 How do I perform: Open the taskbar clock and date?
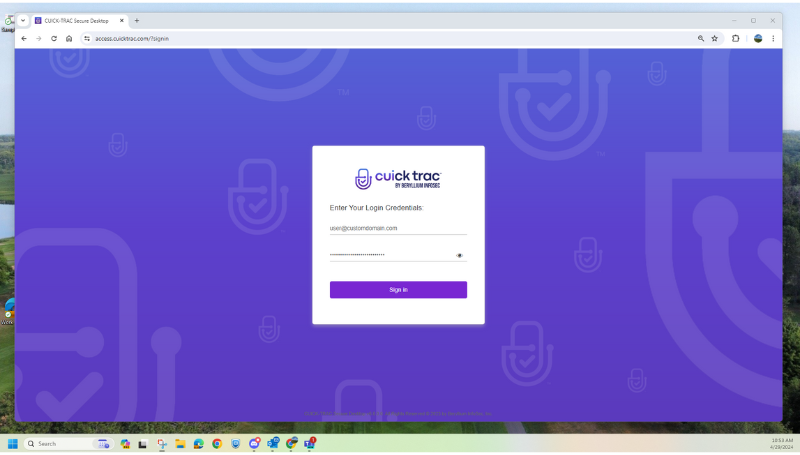(x=782, y=444)
